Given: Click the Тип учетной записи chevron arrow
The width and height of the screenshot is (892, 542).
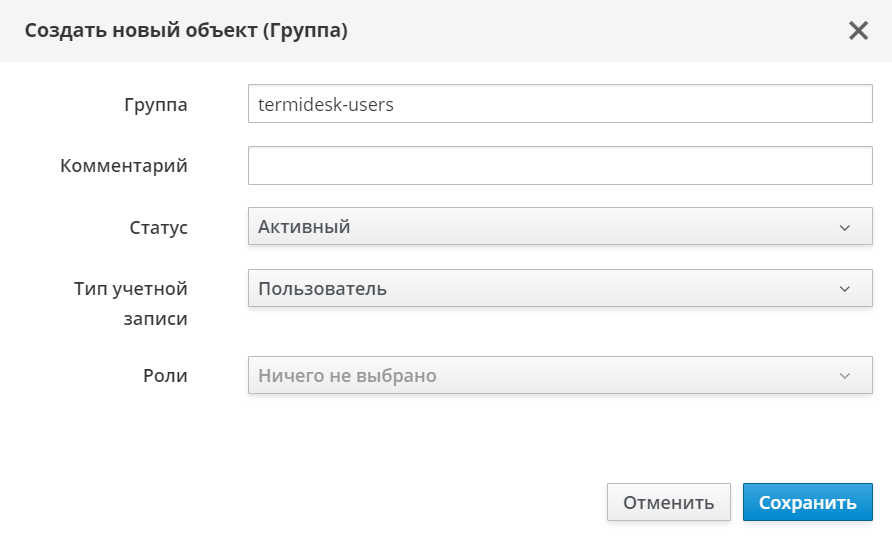Looking at the screenshot, I should 845,289.
